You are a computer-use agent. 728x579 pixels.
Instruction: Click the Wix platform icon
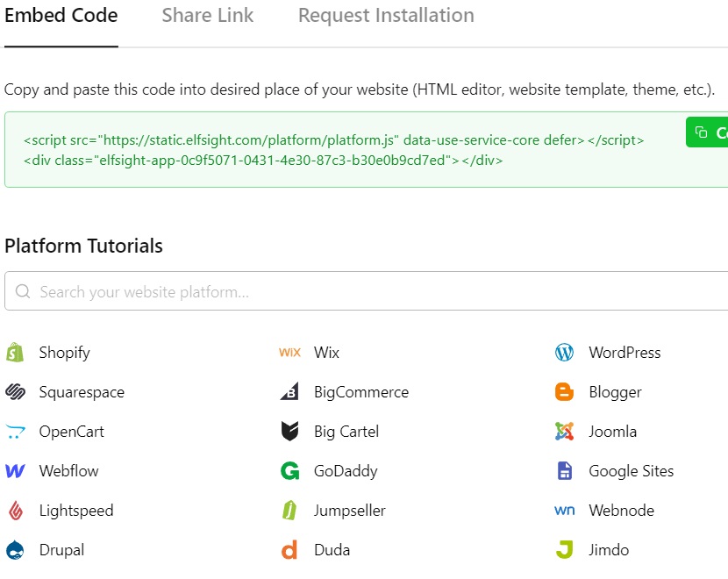click(x=289, y=352)
